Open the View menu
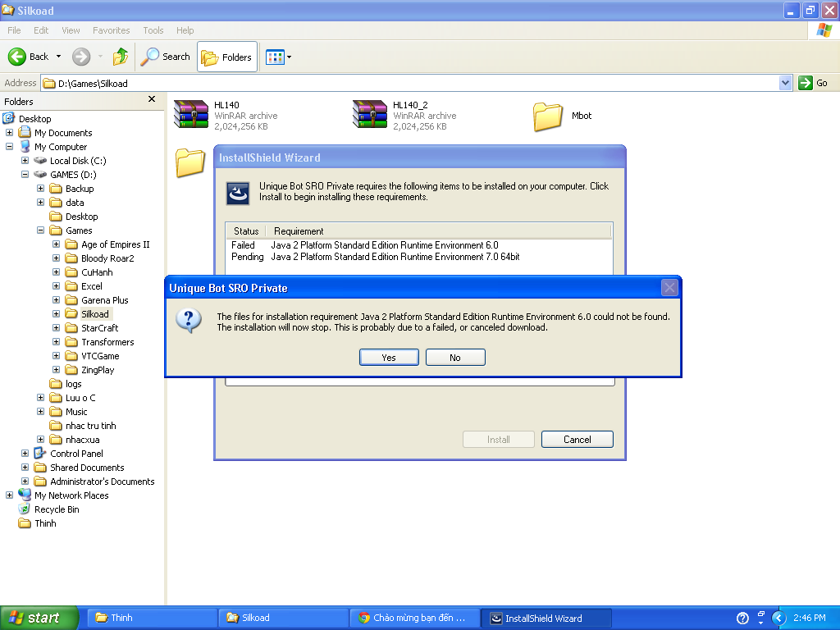This screenshot has height=630, width=840. point(71,30)
